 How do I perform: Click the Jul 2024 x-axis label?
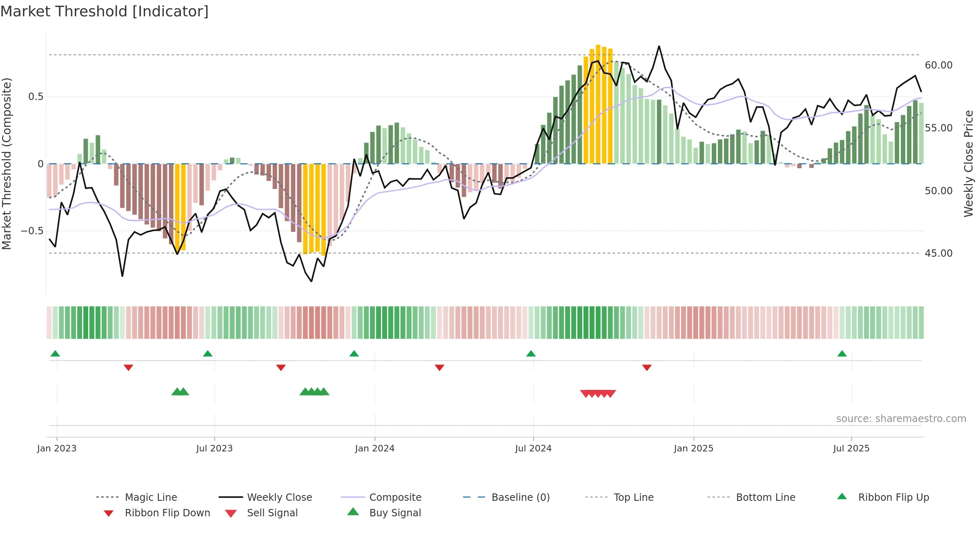tap(533, 449)
